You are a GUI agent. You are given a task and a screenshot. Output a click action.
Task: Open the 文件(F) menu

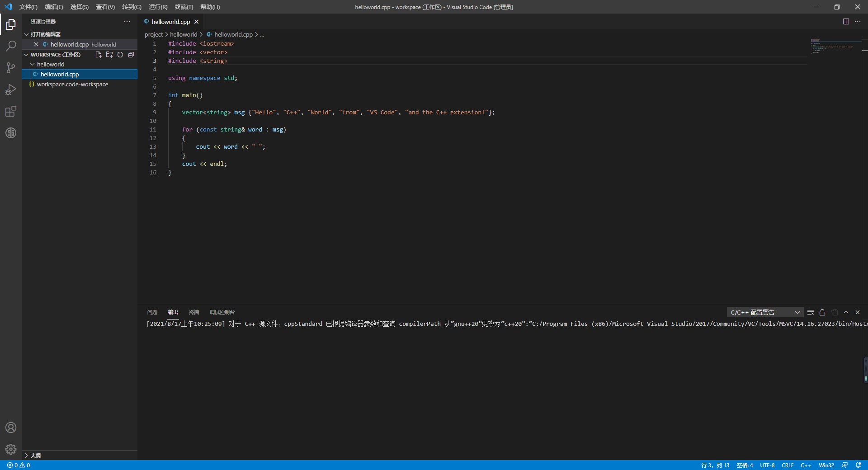point(28,7)
